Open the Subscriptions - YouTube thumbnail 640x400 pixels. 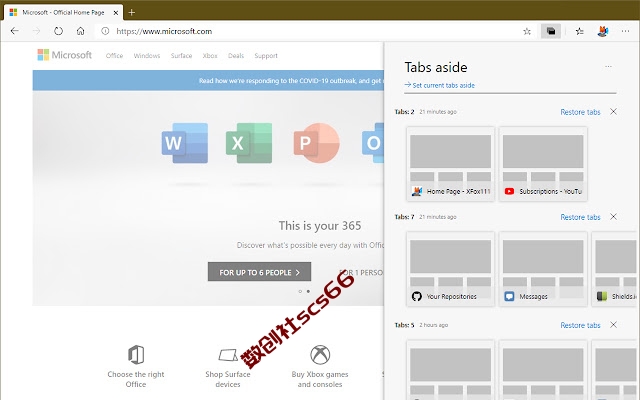543,164
